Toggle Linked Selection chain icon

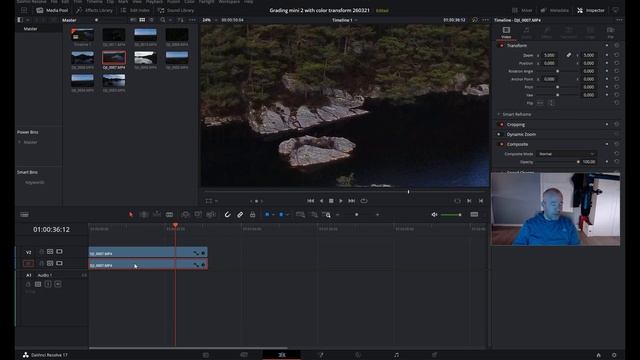point(240,215)
